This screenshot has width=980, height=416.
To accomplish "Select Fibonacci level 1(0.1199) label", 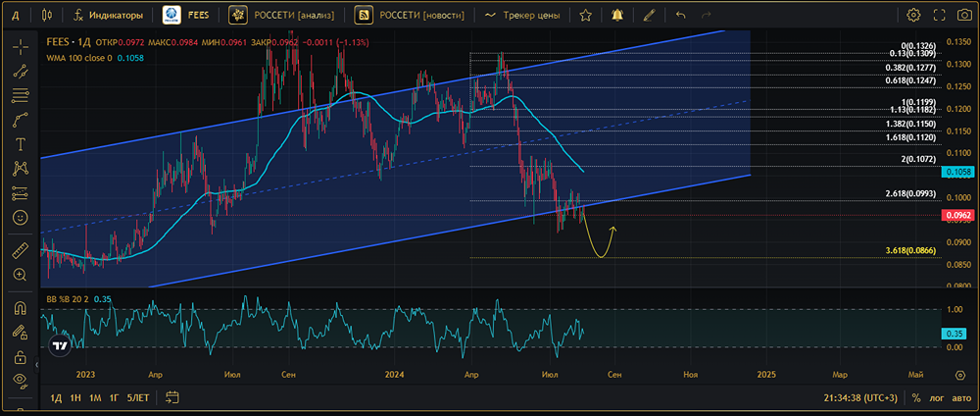I will click(x=917, y=102).
